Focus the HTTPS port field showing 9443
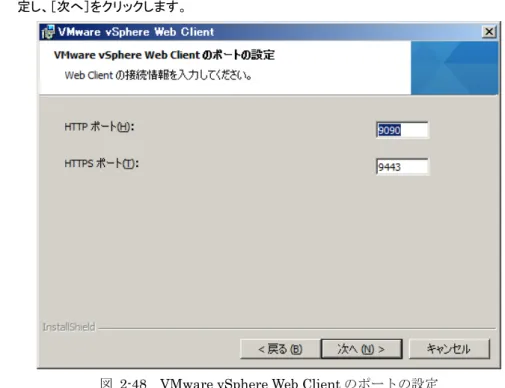The height and width of the screenshot is (388, 505). click(x=402, y=166)
